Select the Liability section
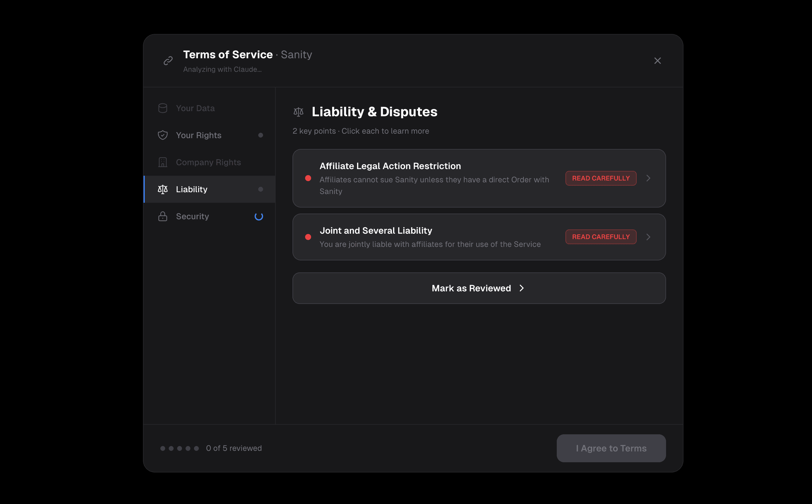This screenshot has height=504, width=812. 209,189
